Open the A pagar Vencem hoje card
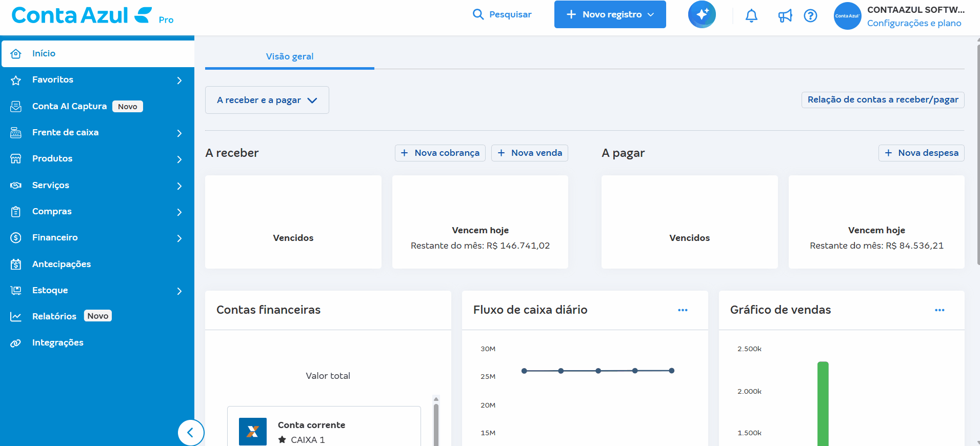Viewport: 980px width, 446px height. (x=876, y=222)
